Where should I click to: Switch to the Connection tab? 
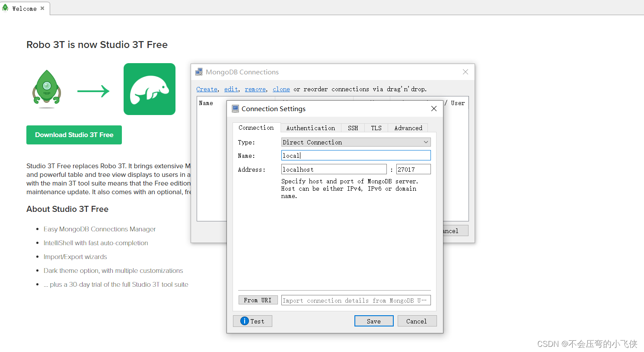[256, 128]
